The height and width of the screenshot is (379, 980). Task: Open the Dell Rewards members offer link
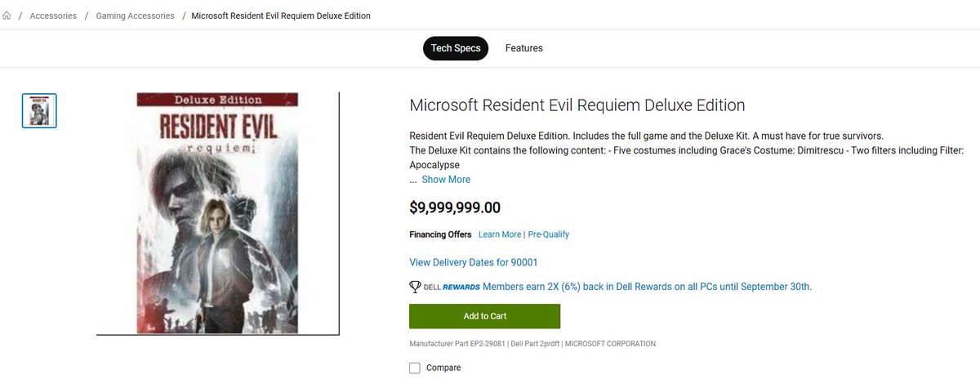point(647,287)
